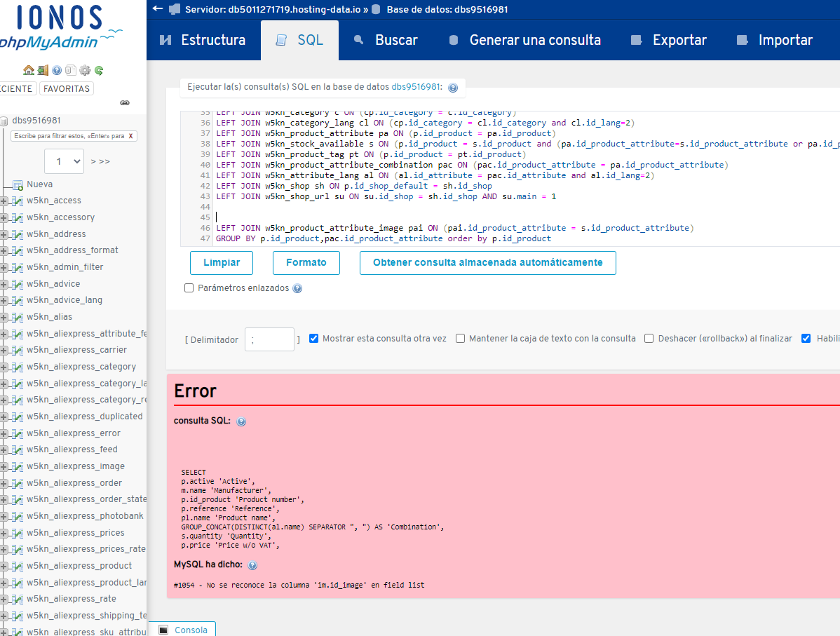The width and height of the screenshot is (840, 636).
Task: Open the FAVORITAS tables button
Action: pos(67,88)
